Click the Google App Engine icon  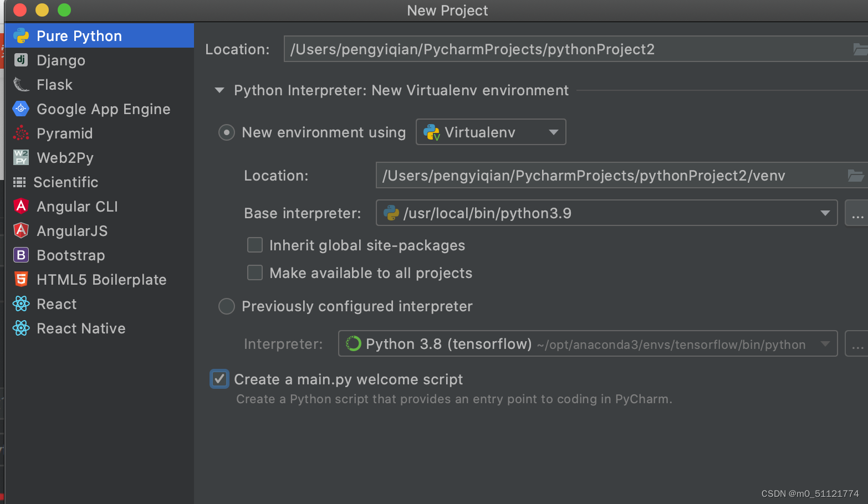pyautogui.click(x=21, y=109)
